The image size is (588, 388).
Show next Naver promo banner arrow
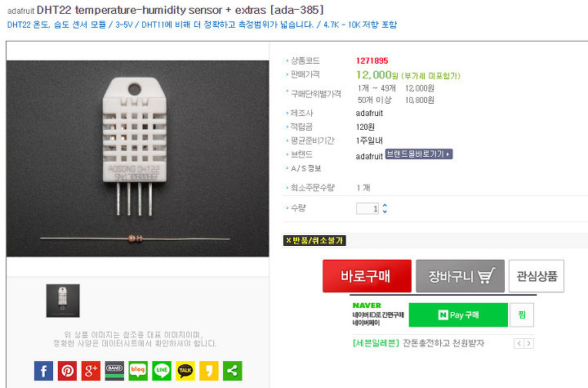pos(528,343)
